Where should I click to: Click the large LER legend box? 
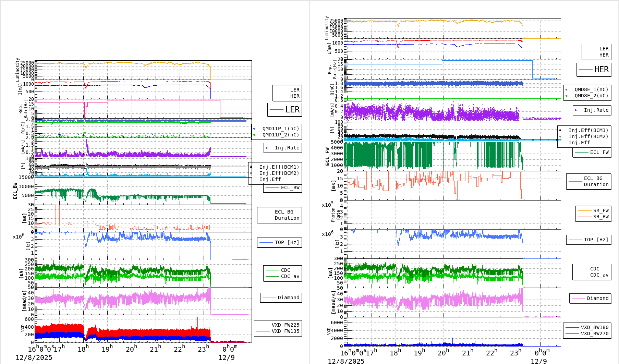284,110
